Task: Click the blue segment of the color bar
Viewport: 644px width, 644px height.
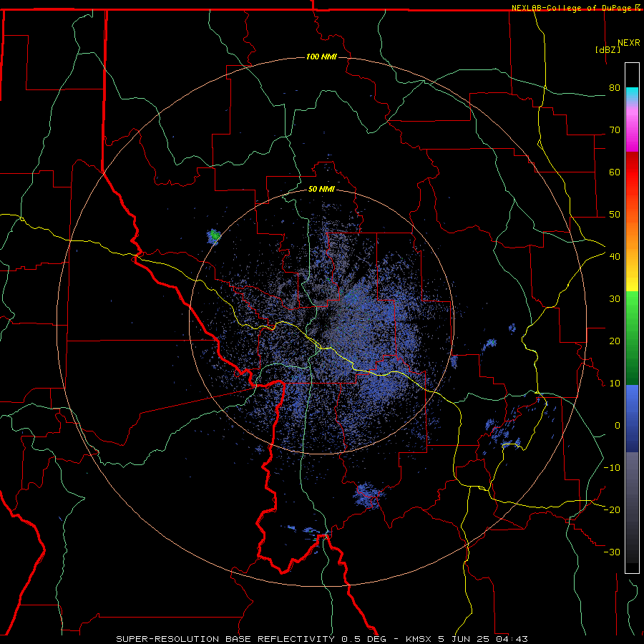Action: [632, 418]
